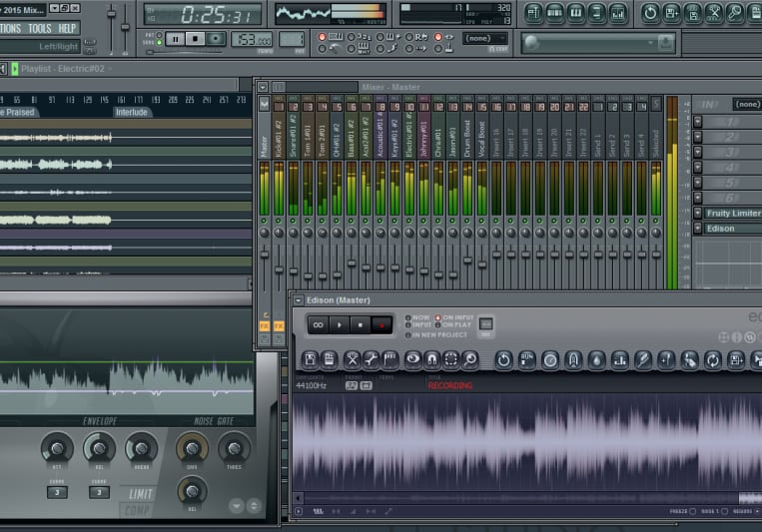Open the Edison window options arrow
Viewport: 762px width, 532px height.
coord(299,300)
